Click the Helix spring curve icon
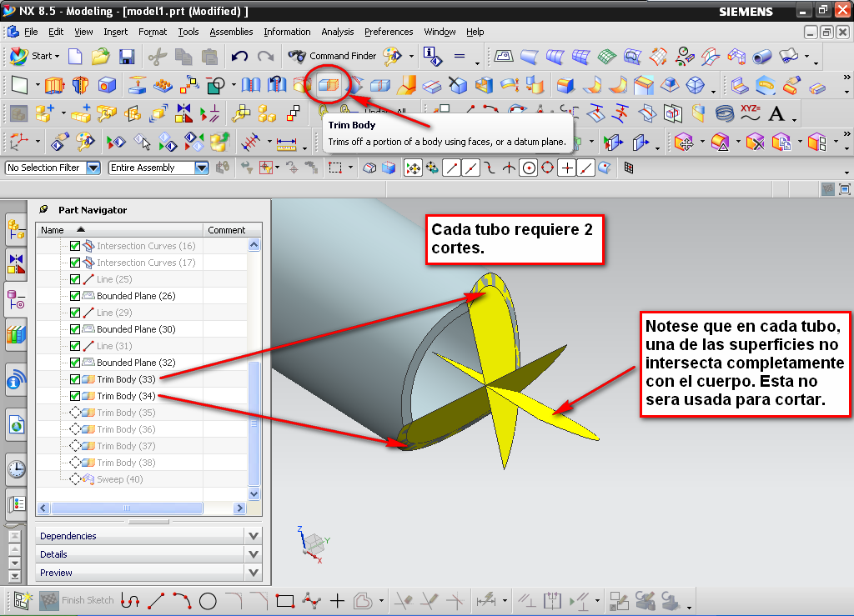This screenshot has height=616, width=854. (x=725, y=113)
